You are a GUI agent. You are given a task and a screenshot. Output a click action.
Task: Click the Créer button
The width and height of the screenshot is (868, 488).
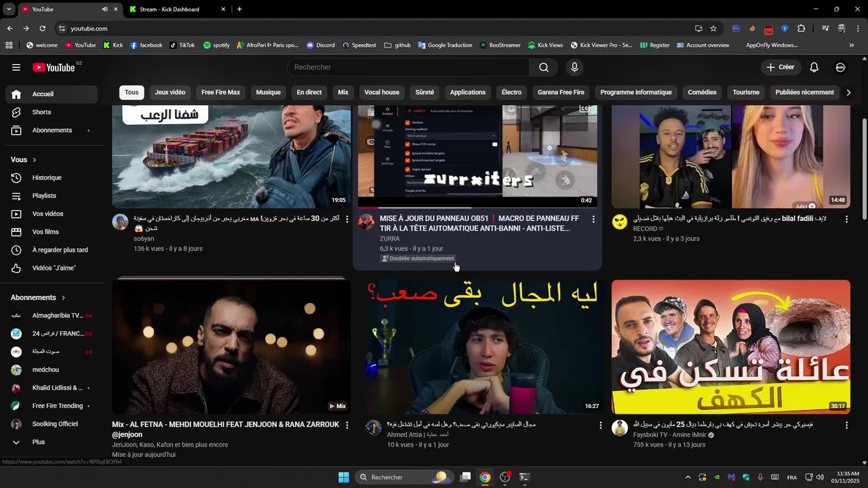(780, 67)
